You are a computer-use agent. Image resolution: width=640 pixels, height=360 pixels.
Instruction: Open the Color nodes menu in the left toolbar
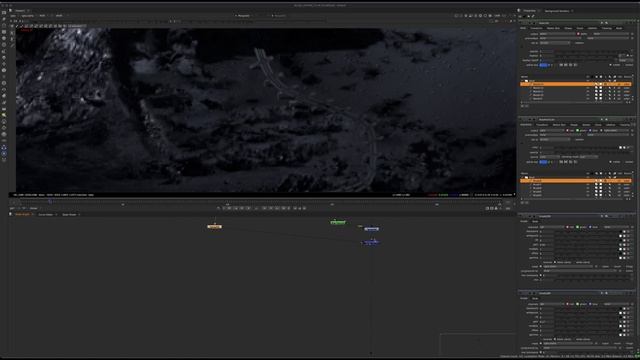[x=4, y=38]
